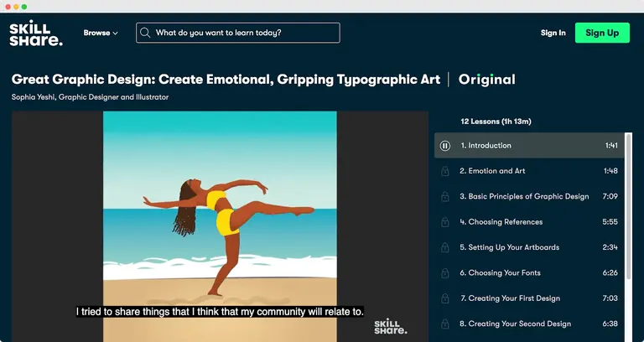Screen dimensions: 644x342
Task: Click the macOS window red close button
Action: 8,7
